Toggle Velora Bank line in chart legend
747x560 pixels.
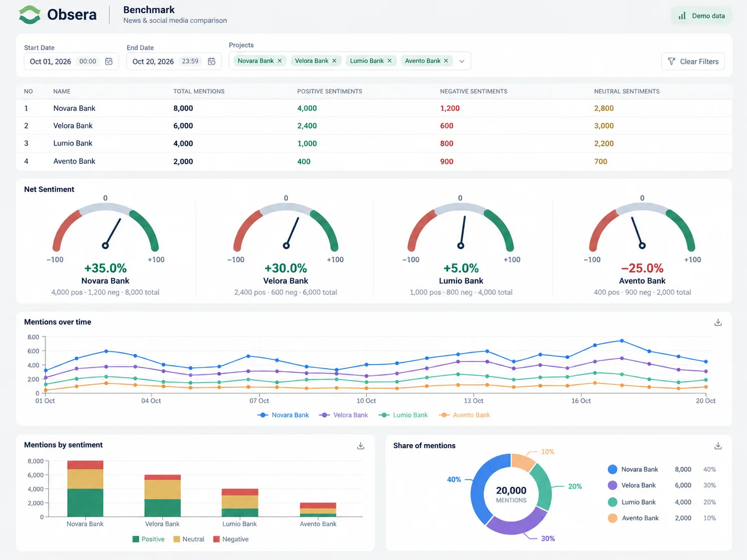(x=344, y=415)
